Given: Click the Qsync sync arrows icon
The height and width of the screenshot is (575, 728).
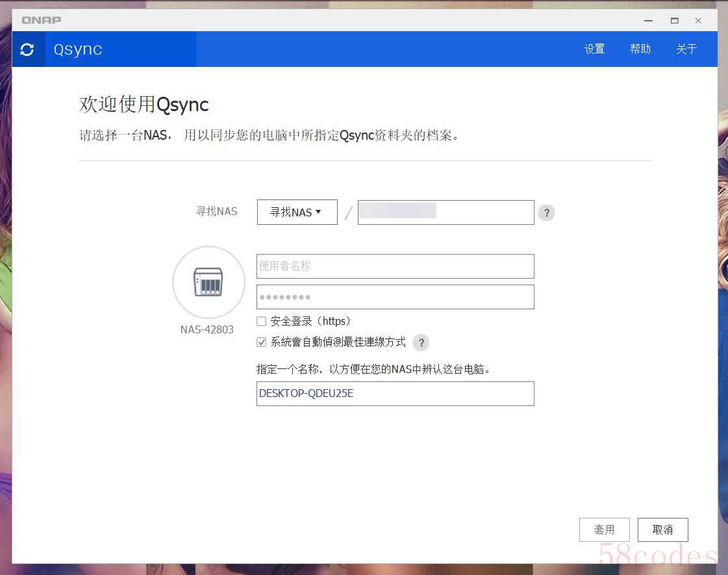Looking at the screenshot, I should [27, 49].
